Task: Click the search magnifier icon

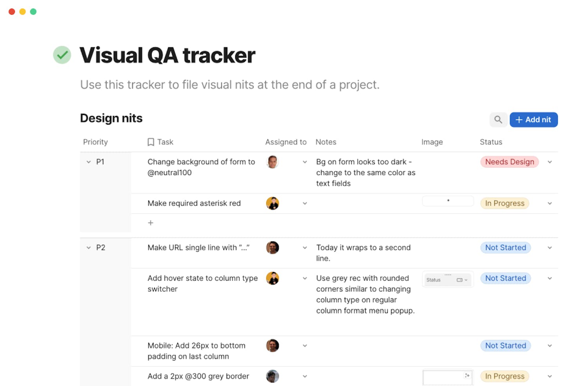Action: (498, 120)
